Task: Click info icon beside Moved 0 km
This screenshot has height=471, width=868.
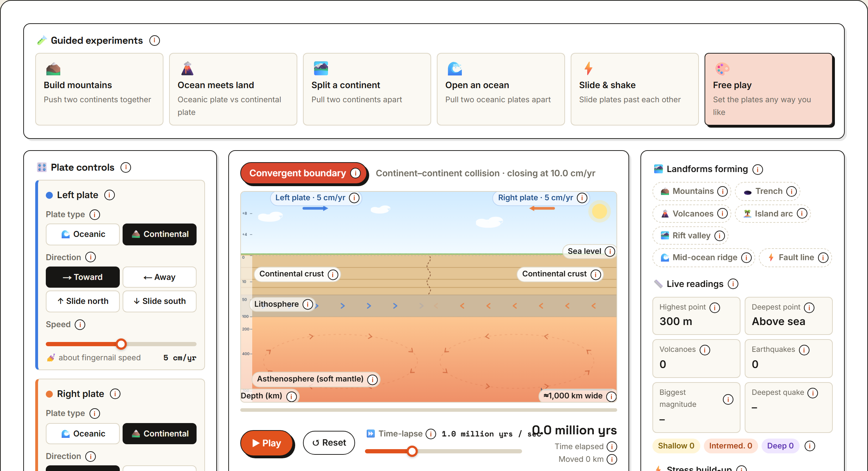Action: click(612, 459)
